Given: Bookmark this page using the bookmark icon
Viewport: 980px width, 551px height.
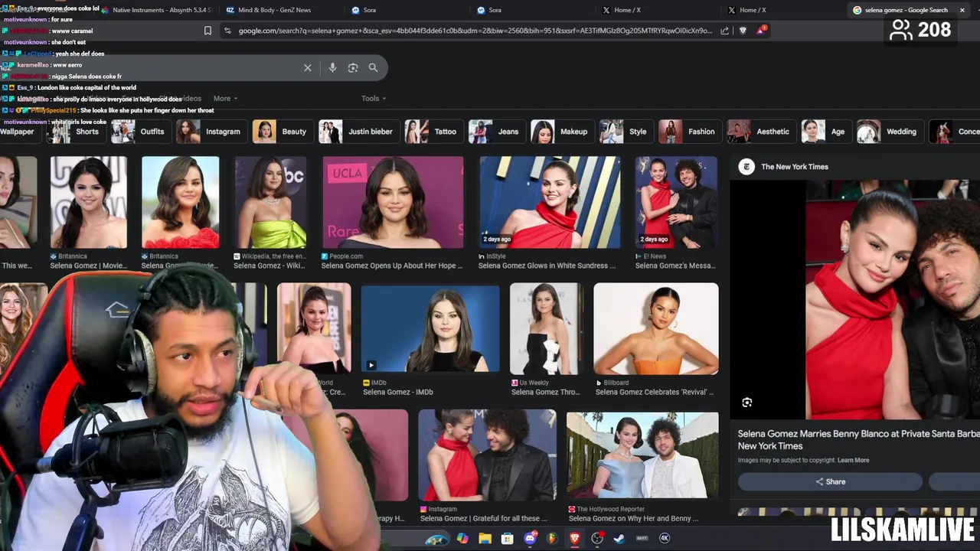Looking at the screenshot, I should 207,31.
